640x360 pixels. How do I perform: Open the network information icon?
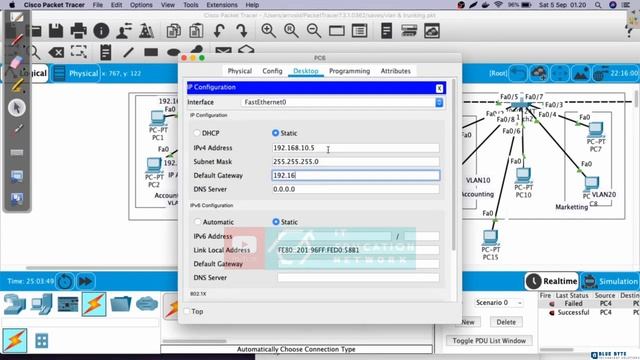click(101, 31)
